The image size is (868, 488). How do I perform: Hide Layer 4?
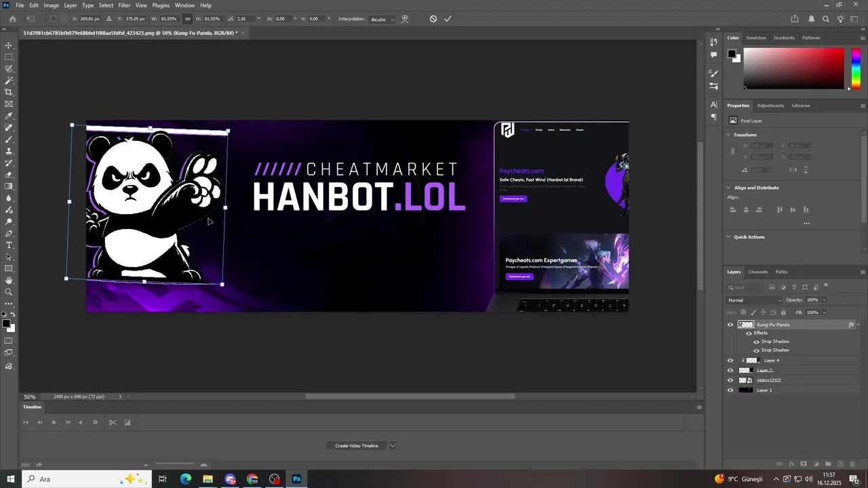point(730,361)
